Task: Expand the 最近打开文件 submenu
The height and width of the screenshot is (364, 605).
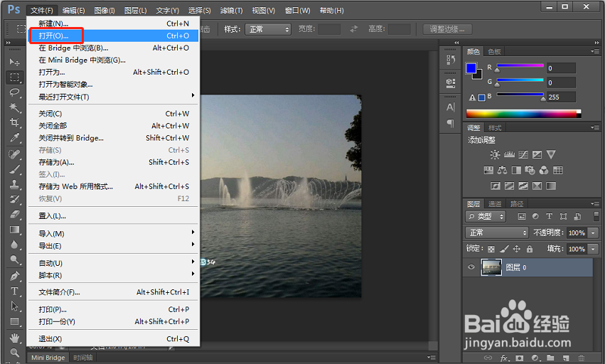Action: point(114,97)
